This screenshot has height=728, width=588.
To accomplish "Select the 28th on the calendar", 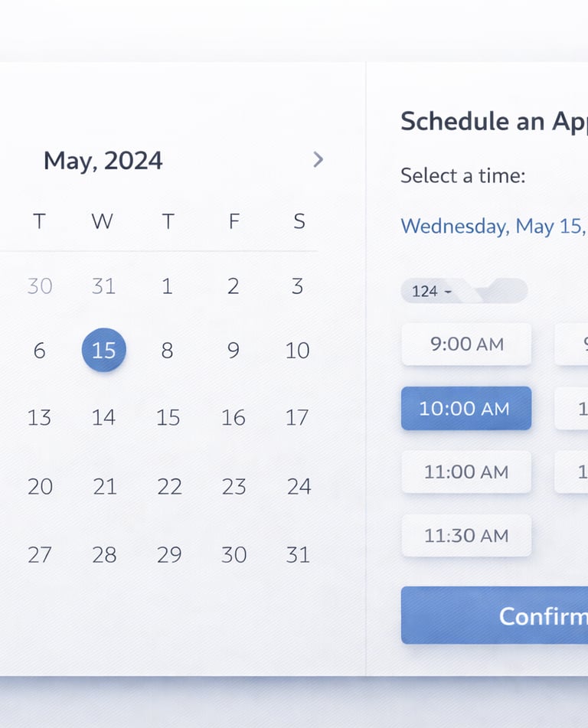I will point(104,555).
